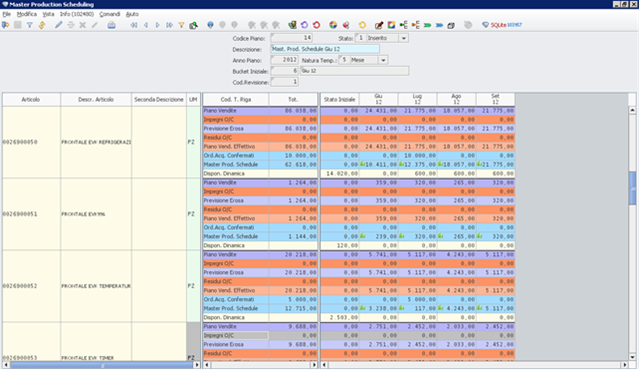The image size is (640, 370).
Task: Open the Comandi menu
Action: [109, 14]
